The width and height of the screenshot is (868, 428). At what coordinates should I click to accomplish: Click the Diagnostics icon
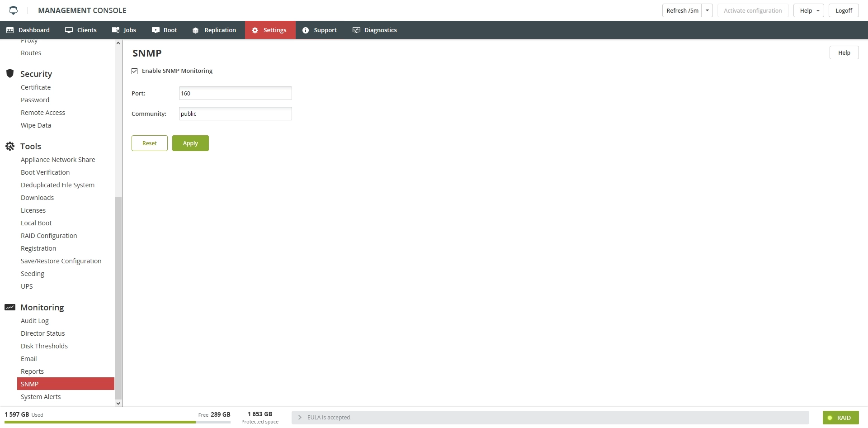pyautogui.click(x=356, y=30)
